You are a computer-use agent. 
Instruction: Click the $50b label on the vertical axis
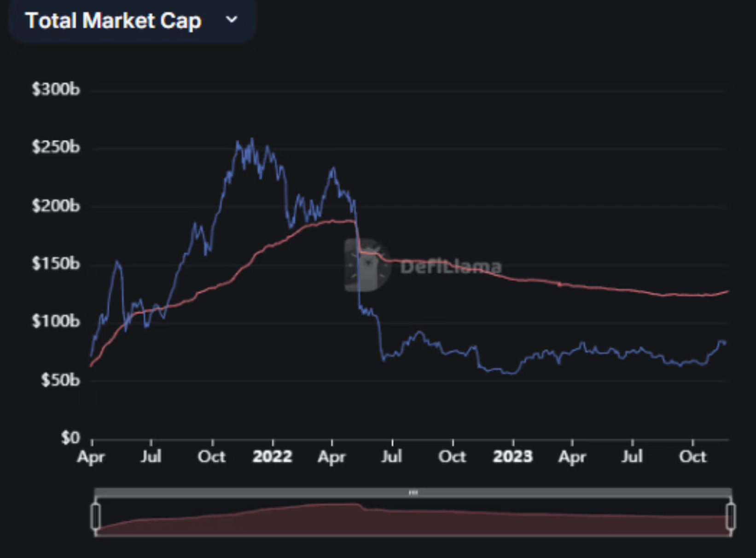tap(60, 380)
